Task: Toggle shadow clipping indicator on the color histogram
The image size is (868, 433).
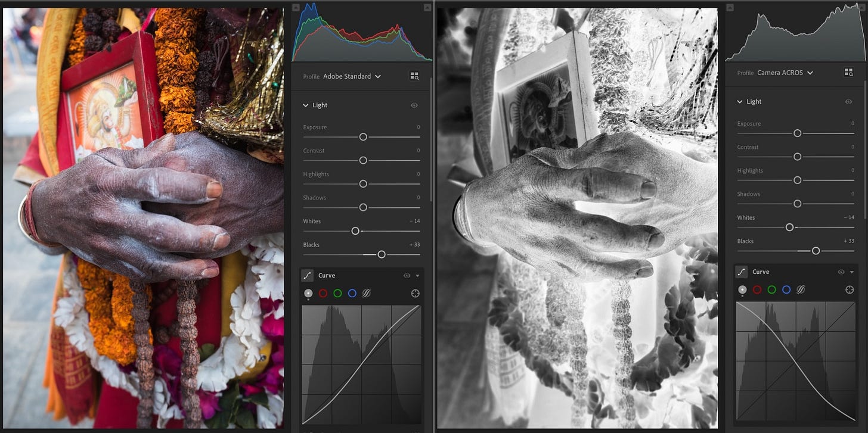Action: 295,8
